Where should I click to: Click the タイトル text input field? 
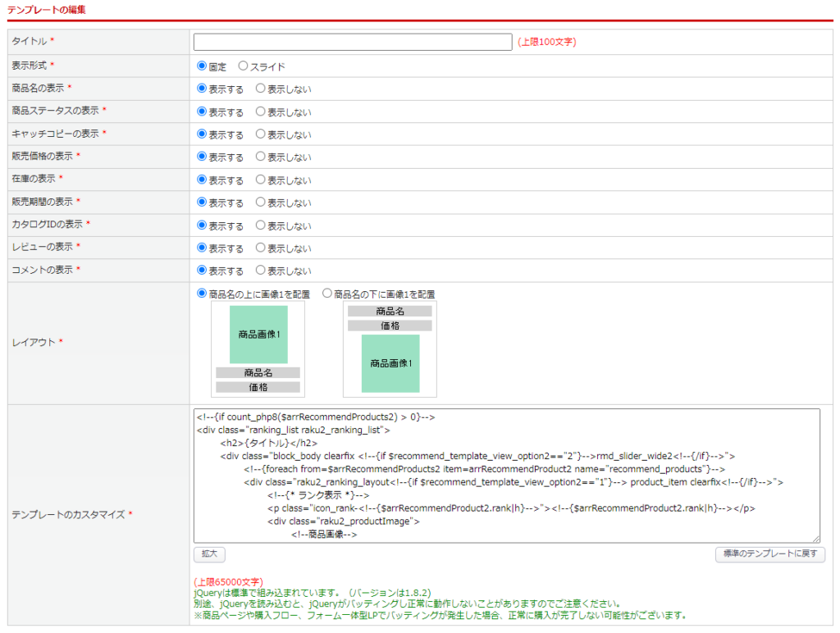coord(353,42)
